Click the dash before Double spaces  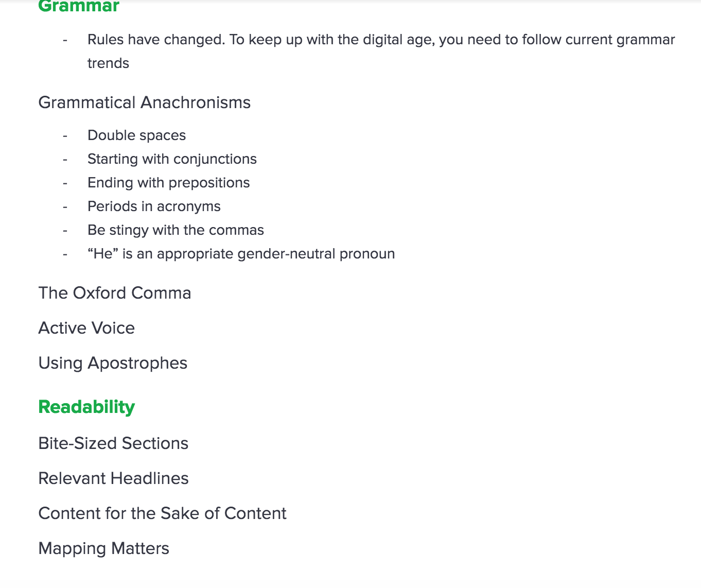point(65,136)
